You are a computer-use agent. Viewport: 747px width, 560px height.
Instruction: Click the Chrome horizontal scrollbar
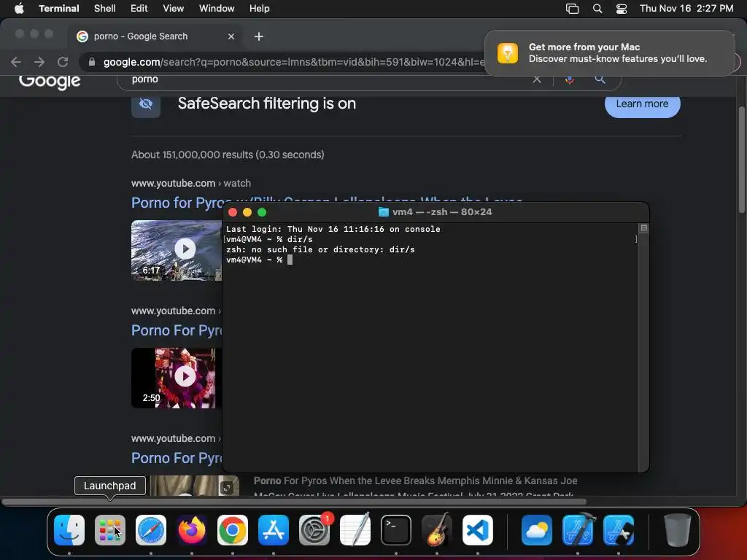[294, 502]
